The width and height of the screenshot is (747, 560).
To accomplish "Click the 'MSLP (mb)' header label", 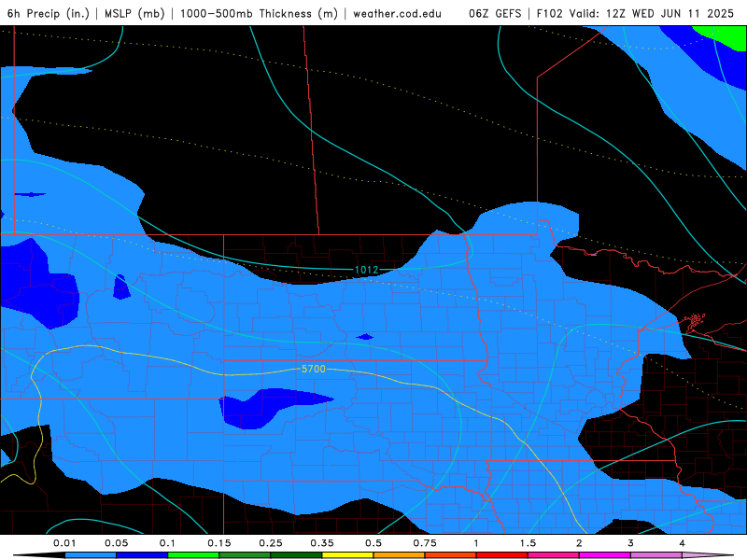I will pyautogui.click(x=134, y=13).
